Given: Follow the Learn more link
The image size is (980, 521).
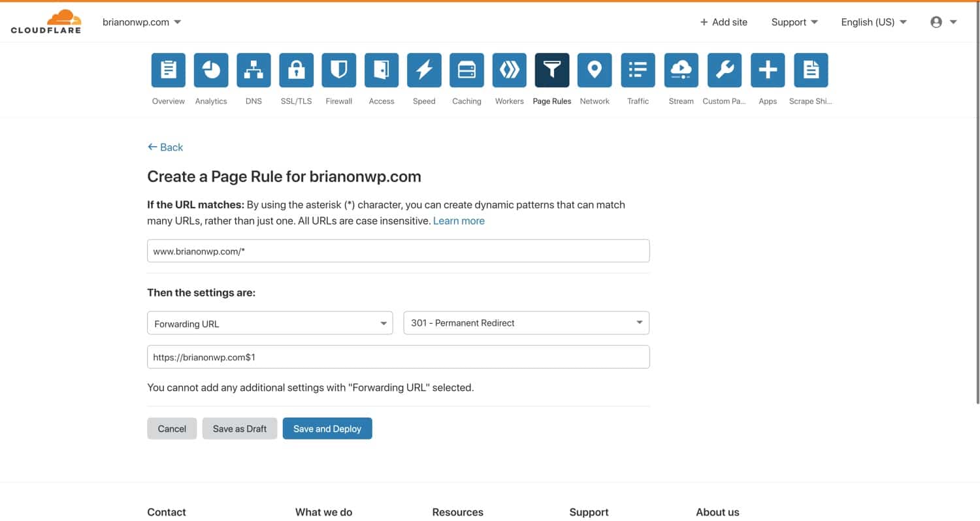Looking at the screenshot, I should click(x=459, y=221).
